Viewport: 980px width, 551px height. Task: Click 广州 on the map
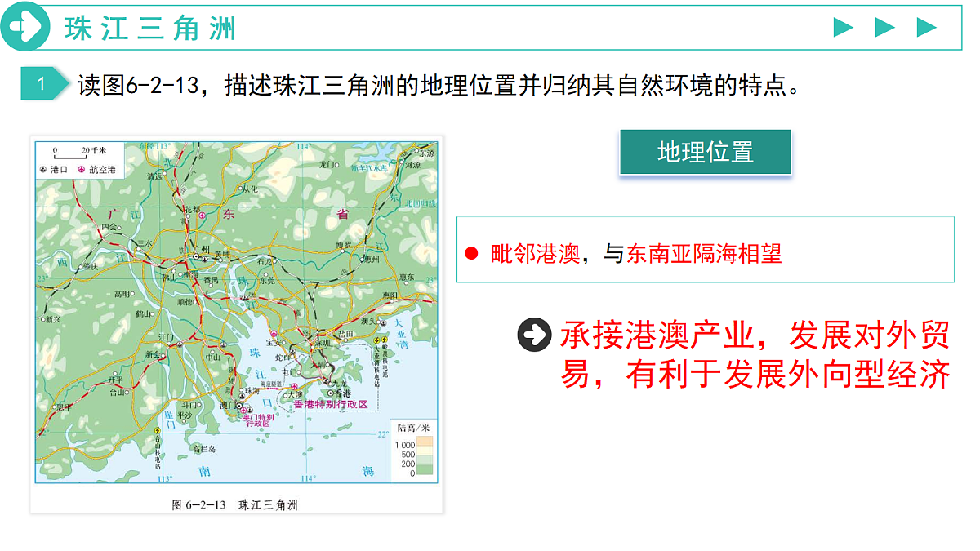[x=202, y=249]
